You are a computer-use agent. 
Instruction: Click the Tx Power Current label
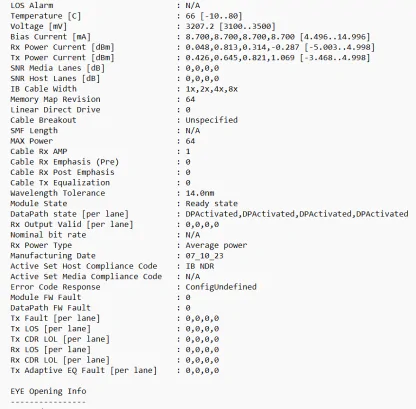62,58
